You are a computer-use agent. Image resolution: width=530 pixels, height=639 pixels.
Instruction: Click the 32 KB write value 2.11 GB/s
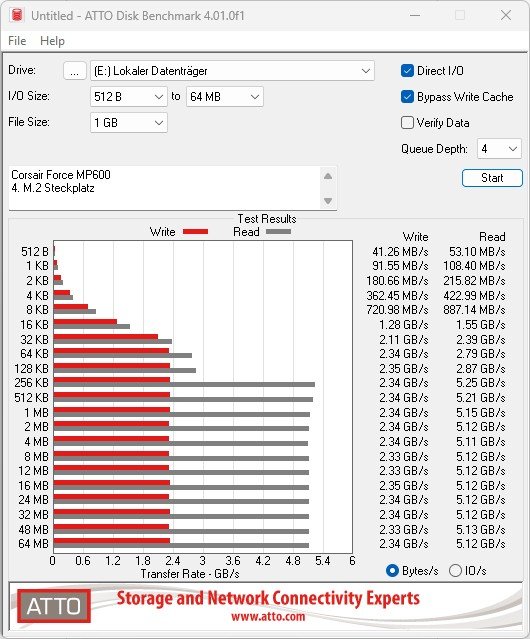tap(404, 339)
